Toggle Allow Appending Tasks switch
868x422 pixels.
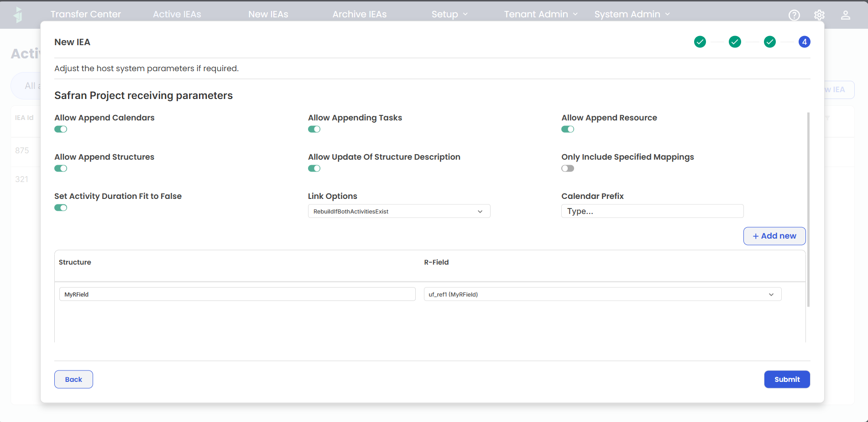tap(314, 129)
